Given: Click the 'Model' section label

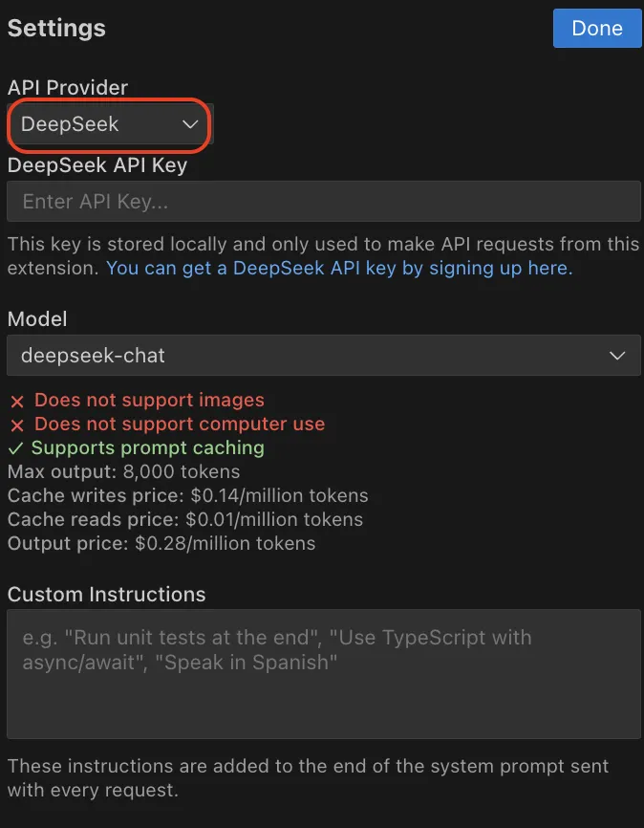Looking at the screenshot, I should [36, 319].
